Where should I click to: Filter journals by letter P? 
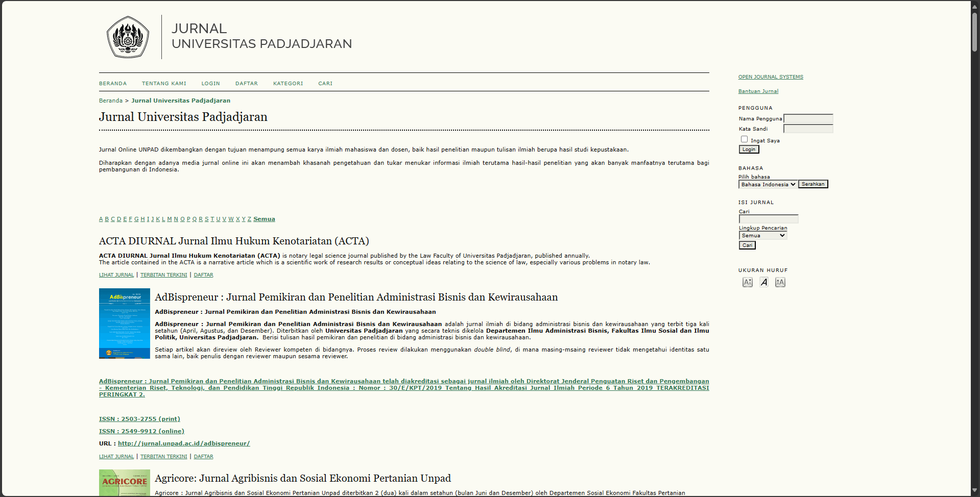188,219
